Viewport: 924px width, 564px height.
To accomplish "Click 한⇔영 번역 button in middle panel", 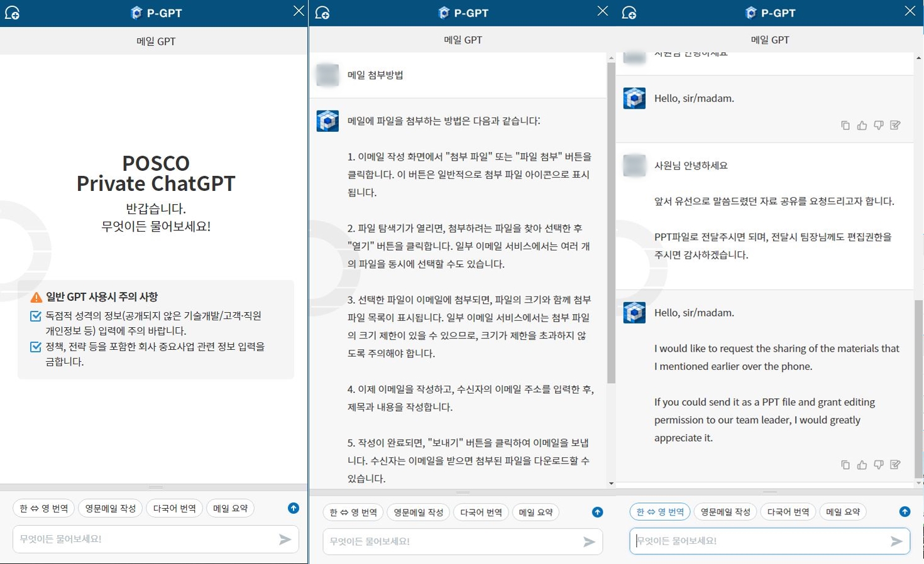I will 353,512.
